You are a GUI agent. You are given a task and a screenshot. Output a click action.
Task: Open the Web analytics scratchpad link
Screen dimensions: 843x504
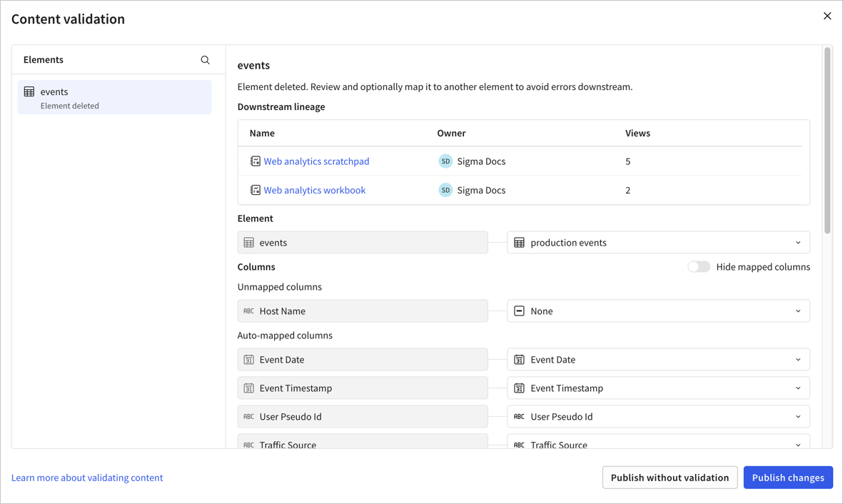[316, 161]
